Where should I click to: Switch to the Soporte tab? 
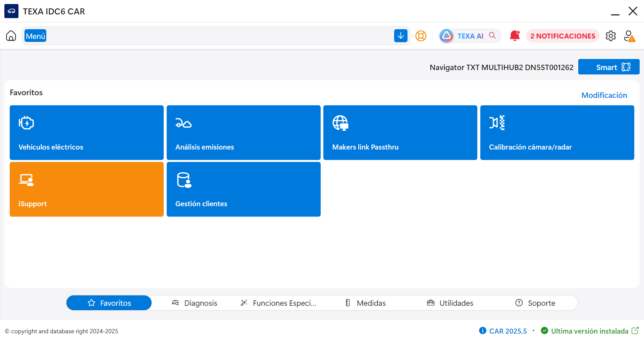click(535, 303)
